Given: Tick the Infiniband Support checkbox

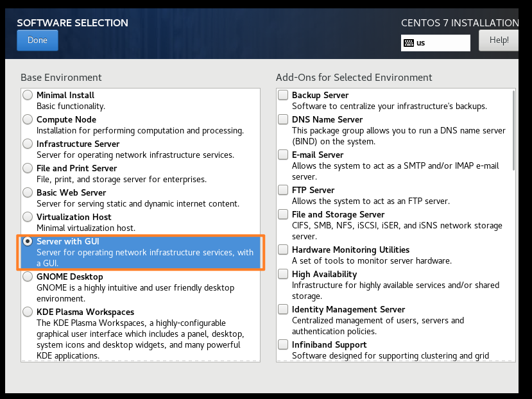Looking at the screenshot, I should [x=283, y=344].
